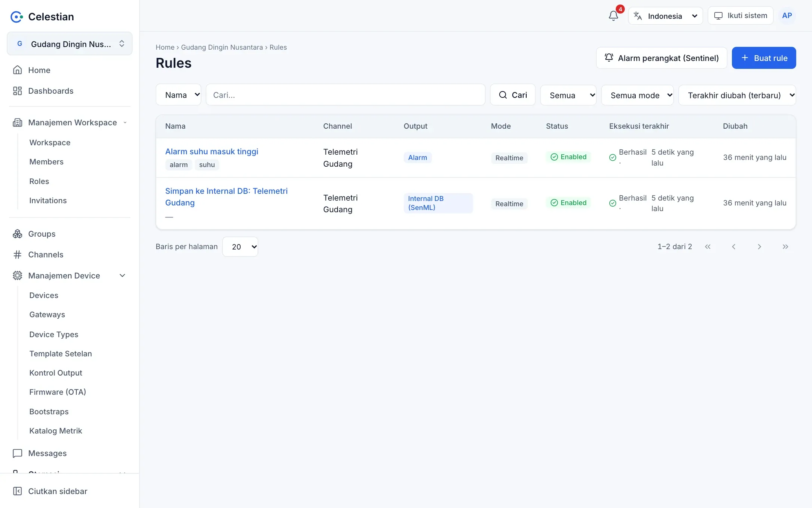Click the Home breadcrumb link
The width and height of the screenshot is (812, 508).
coord(165,47)
